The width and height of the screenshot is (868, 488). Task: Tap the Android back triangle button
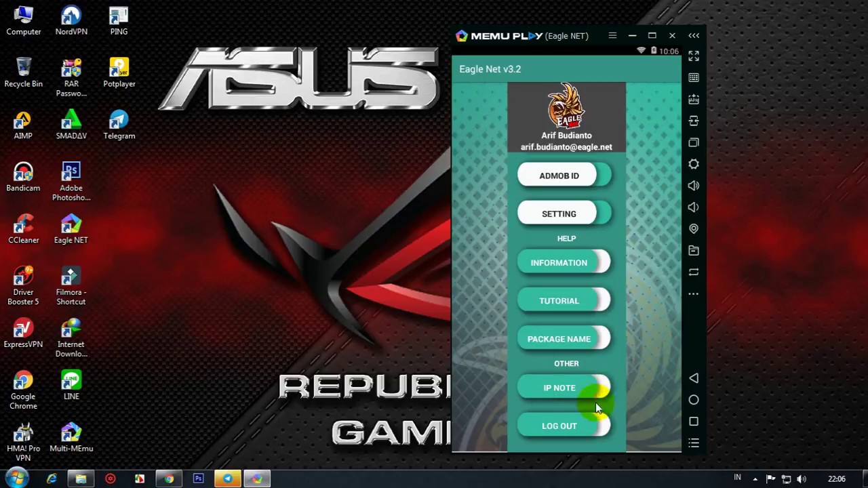click(694, 378)
